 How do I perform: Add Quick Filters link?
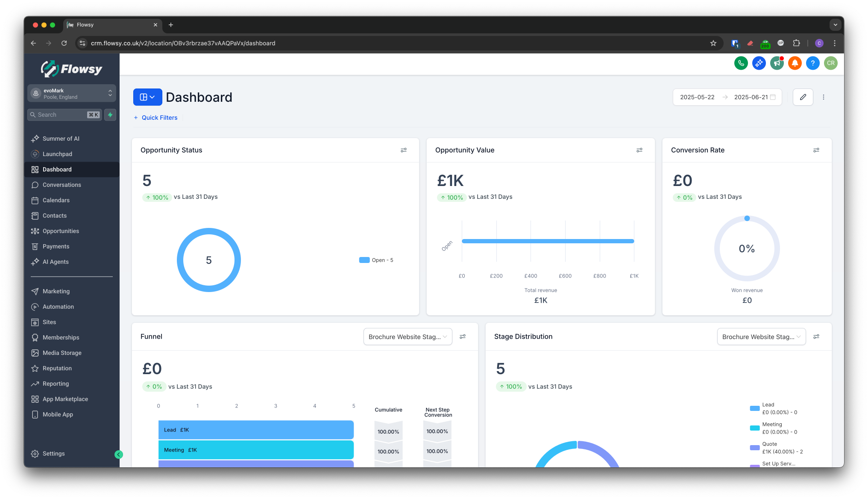point(155,118)
